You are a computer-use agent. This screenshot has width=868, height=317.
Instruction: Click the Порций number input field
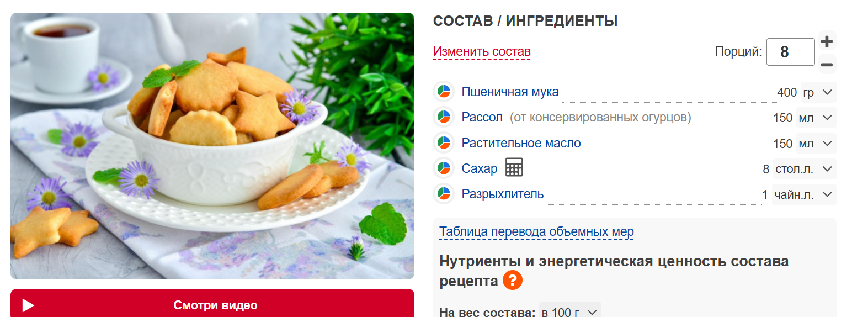pyautogui.click(x=790, y=52)
